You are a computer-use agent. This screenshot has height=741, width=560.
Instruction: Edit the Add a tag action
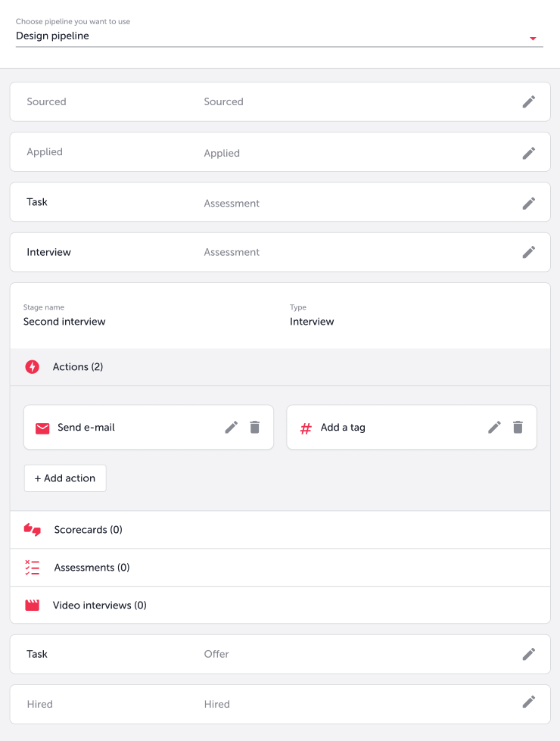(494, 427)
